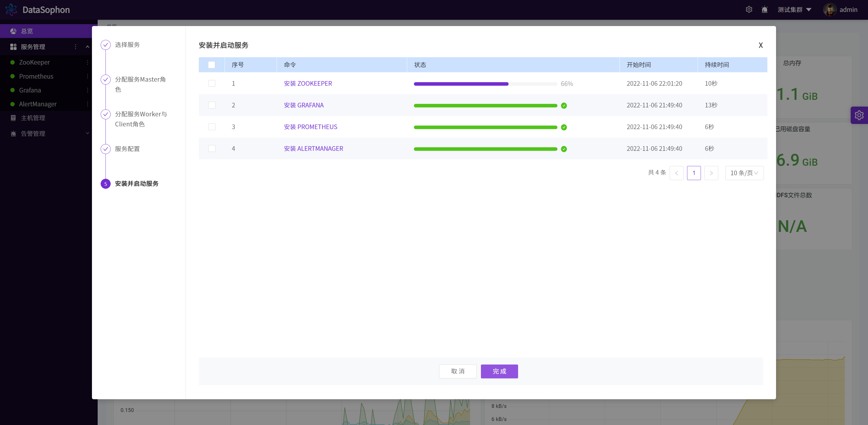Image resolution: width=868 pixels, height=425 pixels.
Task: Click the 取消 cancel button
Action: [458, 371]
